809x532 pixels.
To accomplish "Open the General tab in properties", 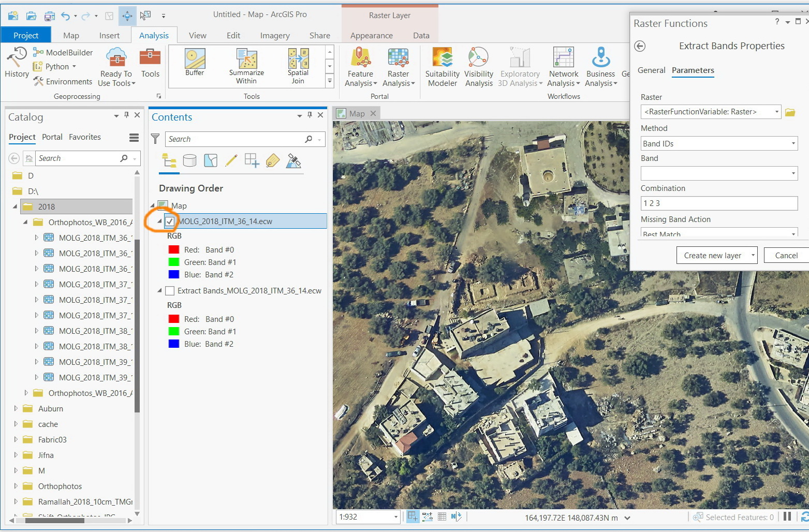I will point(651,70).
